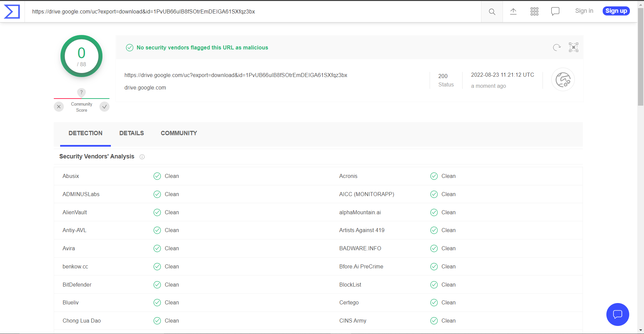The height and width of the screenshot is (334, 644).
Task: Click the VirusTotal logo icon
Action: pyautogui.click(x=12, y=11)
